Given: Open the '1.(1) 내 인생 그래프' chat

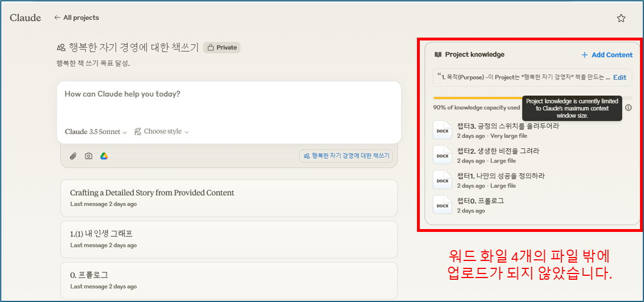Looking at the screenshot, I should tap(229, 240).
